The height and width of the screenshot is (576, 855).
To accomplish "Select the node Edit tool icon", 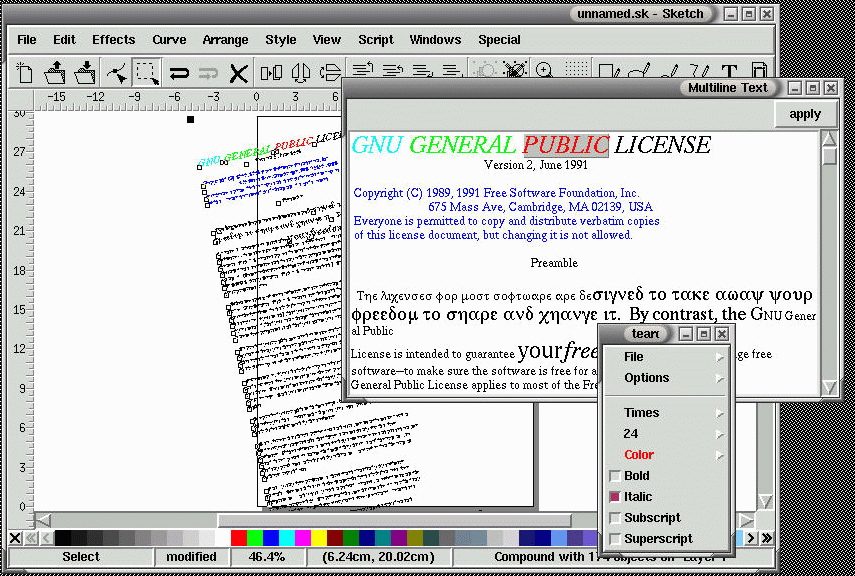I will coord(116,72).
